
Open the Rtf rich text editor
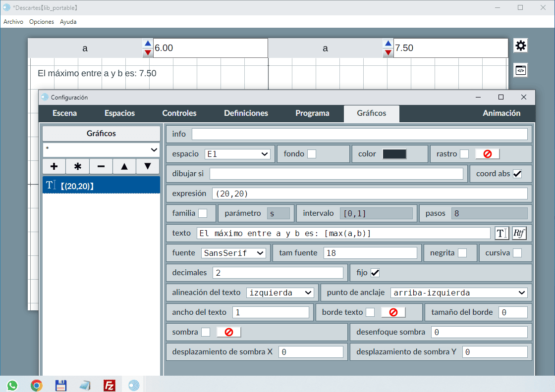(519, 233)
